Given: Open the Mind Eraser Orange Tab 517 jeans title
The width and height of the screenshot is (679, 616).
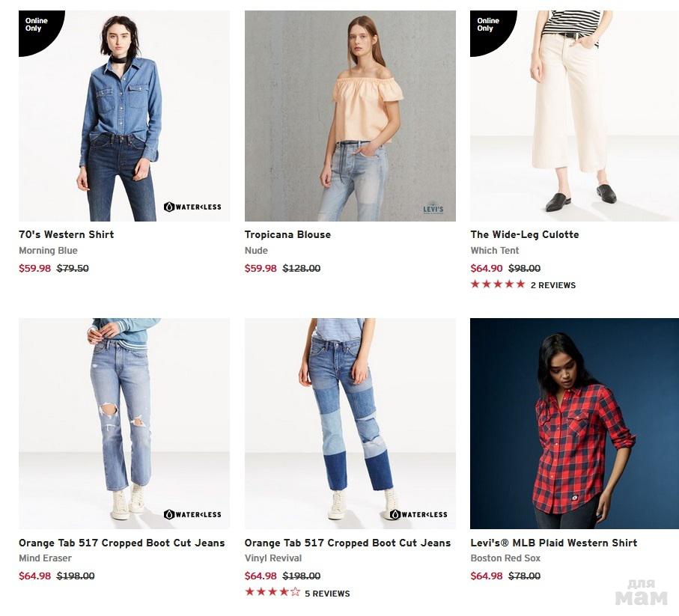Looking at the screenshot, I should (121, 543).
